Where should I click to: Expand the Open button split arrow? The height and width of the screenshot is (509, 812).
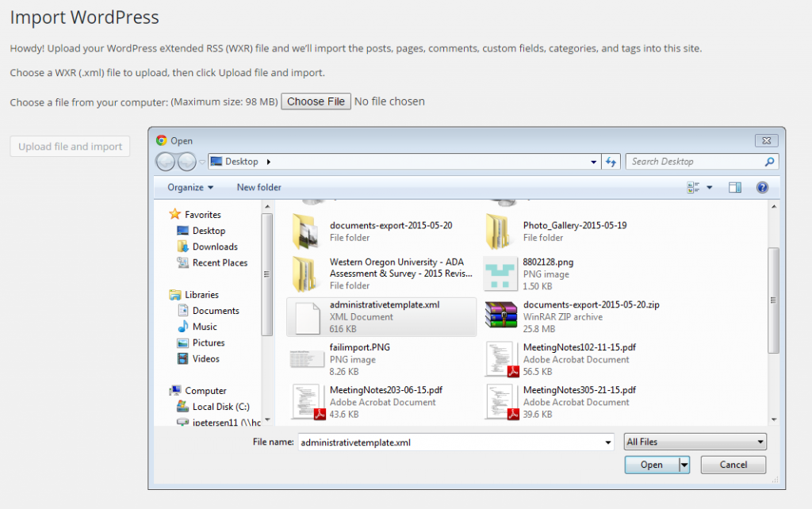[684, 465]
